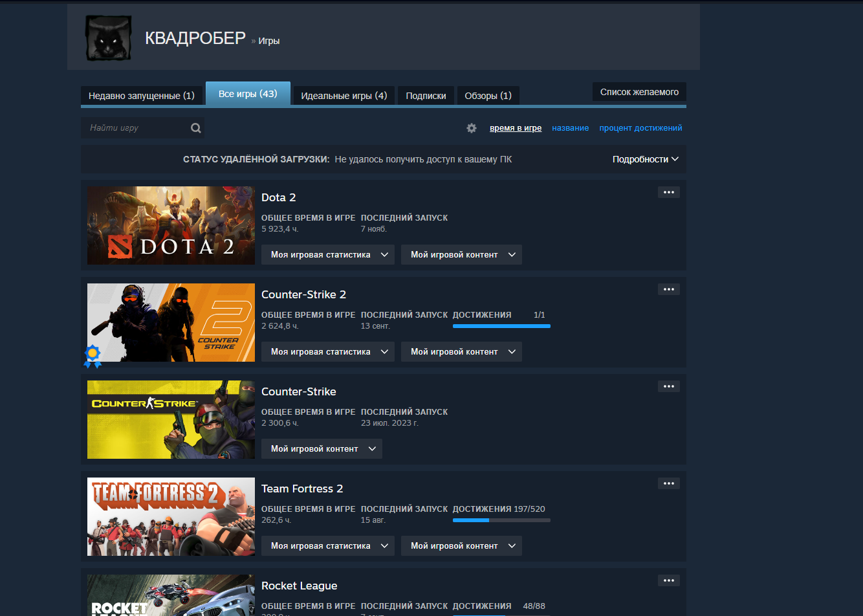Select the 'Все игры (43)' tab
This screenshot has height=616, width=863.
point(248,94)
